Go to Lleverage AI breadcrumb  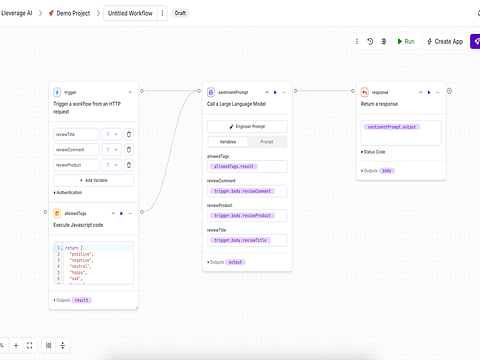(x=17, y=13)
